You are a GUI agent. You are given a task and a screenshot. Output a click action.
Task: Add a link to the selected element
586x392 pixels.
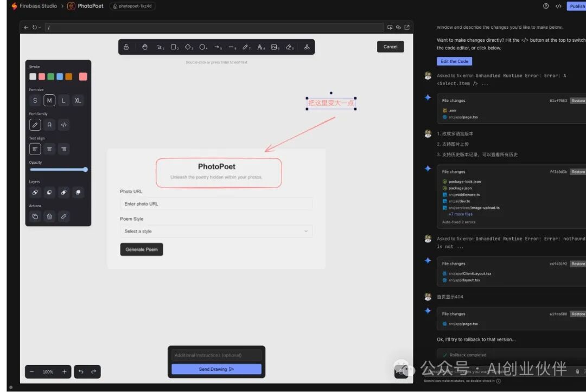click(63, 216)
